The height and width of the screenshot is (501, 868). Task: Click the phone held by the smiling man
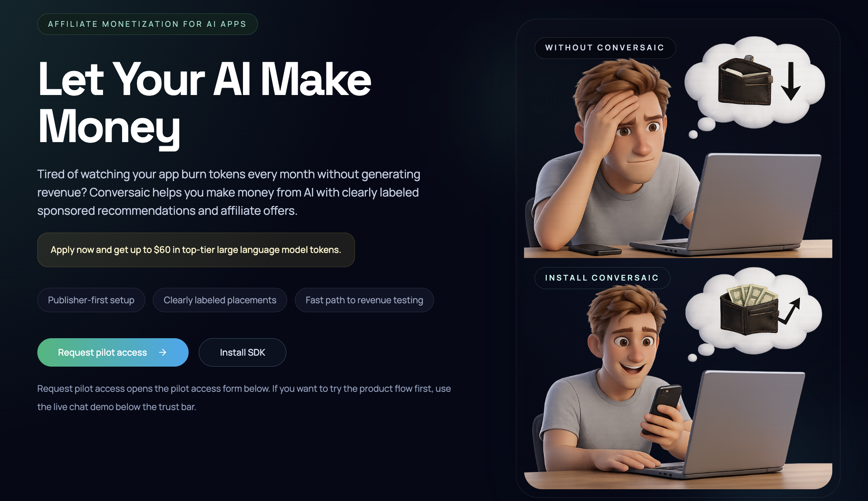[x=665, y=407]
